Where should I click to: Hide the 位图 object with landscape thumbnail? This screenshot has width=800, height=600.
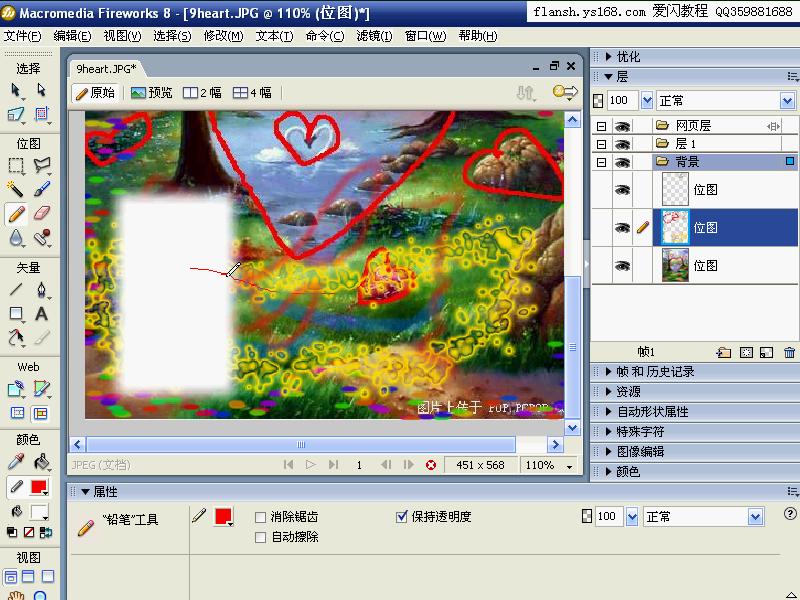coord(622,265)
